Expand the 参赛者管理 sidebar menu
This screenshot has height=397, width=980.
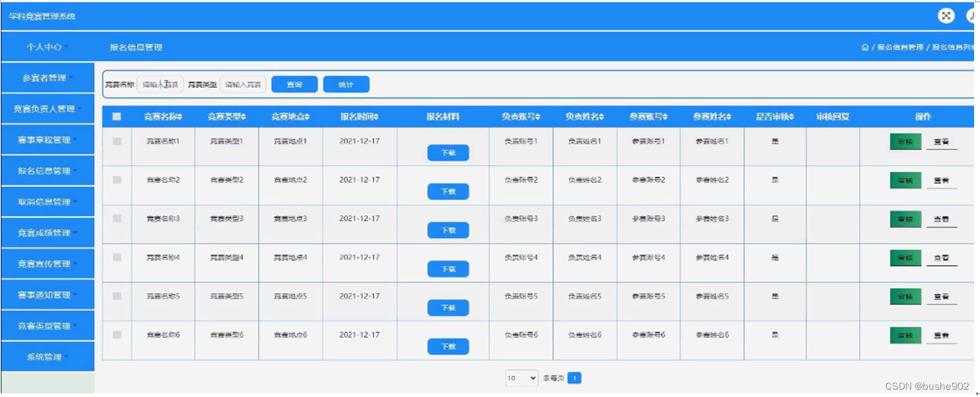point(48,78)
